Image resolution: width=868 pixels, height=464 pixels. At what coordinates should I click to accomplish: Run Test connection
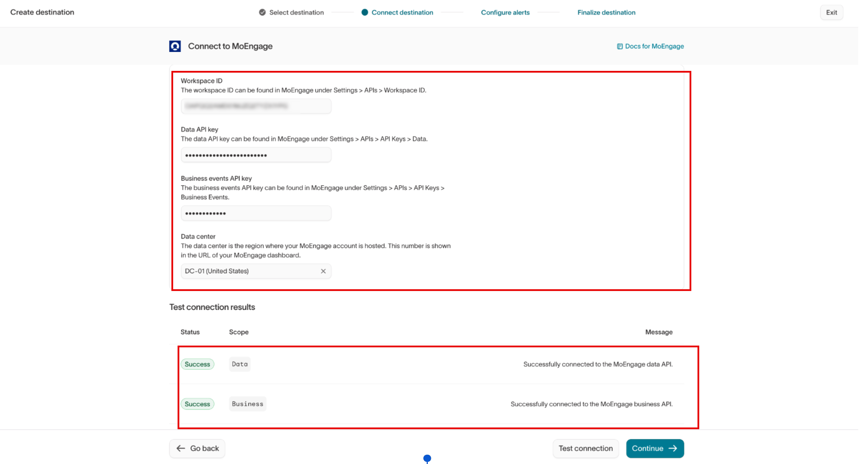586,449
